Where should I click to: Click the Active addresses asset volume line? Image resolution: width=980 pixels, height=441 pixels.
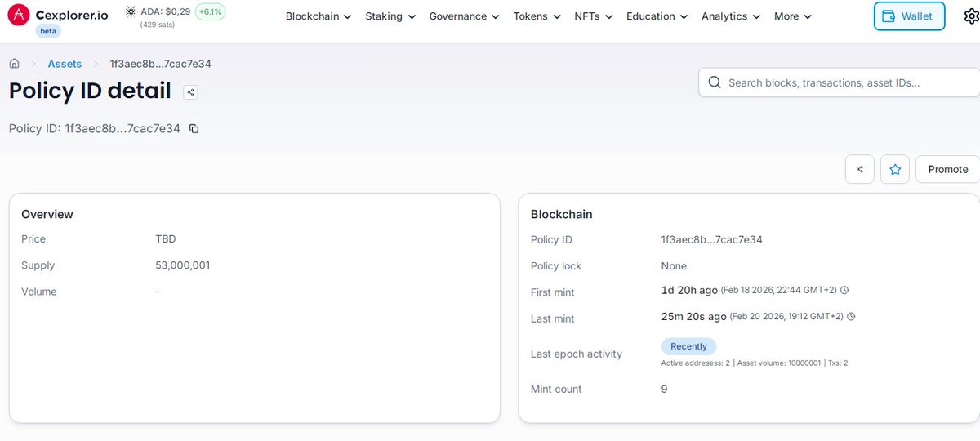(x=755, y=363)
